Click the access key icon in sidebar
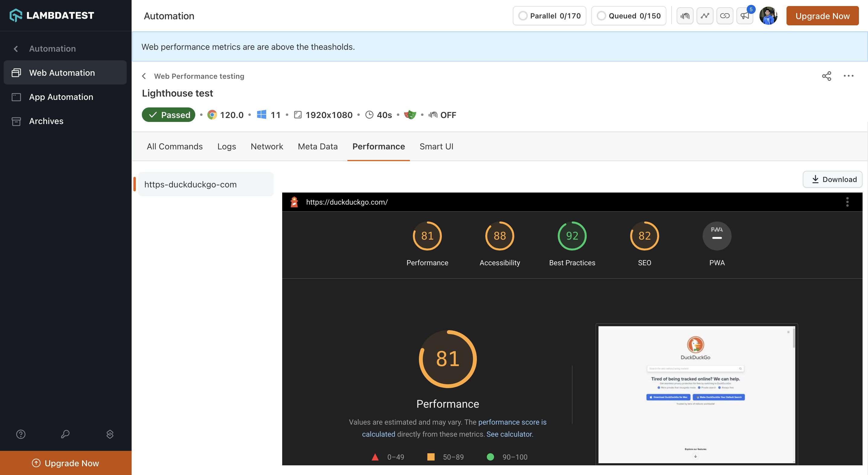 [65, 434]
